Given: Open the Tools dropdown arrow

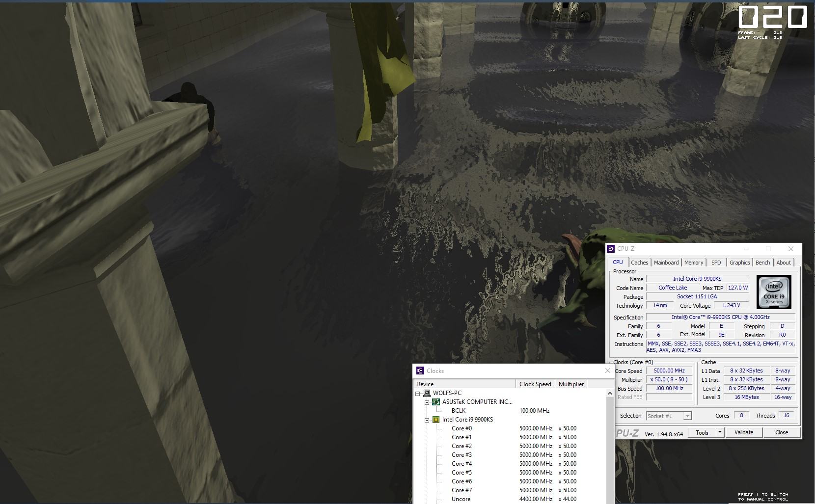Looking at the screenshot, I should click(720, 432).
